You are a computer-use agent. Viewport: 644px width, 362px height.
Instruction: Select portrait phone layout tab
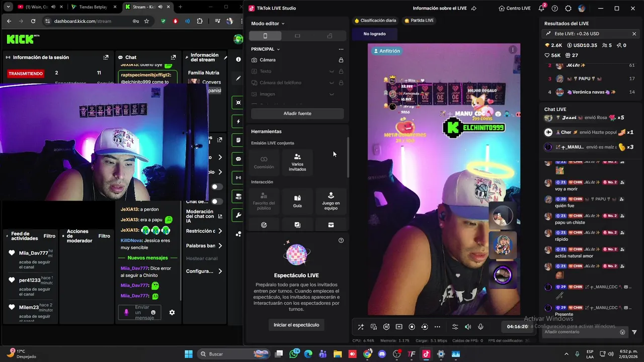(x=265, y=36)
